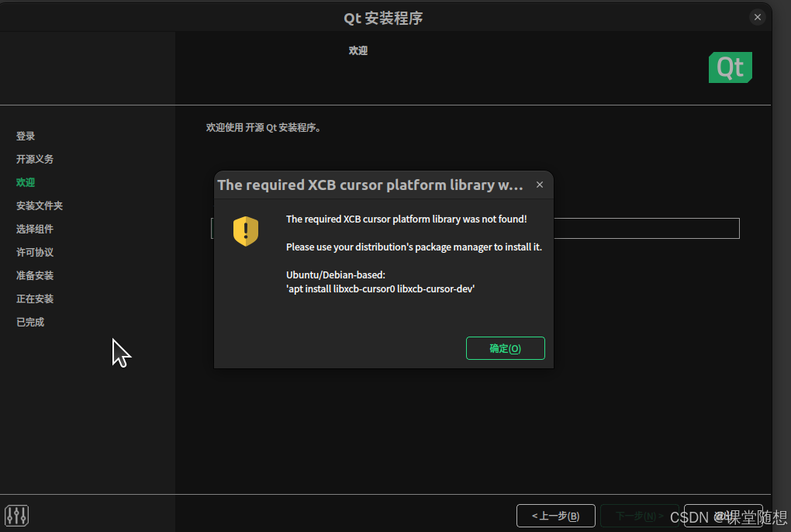Select 已完成 step in sidebar
The height and width of the screenshot is (532, 791).
pyautogui.click(x=30, y=322)
